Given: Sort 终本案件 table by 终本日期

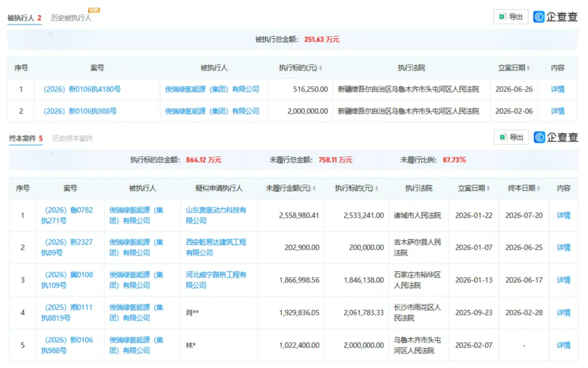Looking at the screenshot, I should point(538,189).
